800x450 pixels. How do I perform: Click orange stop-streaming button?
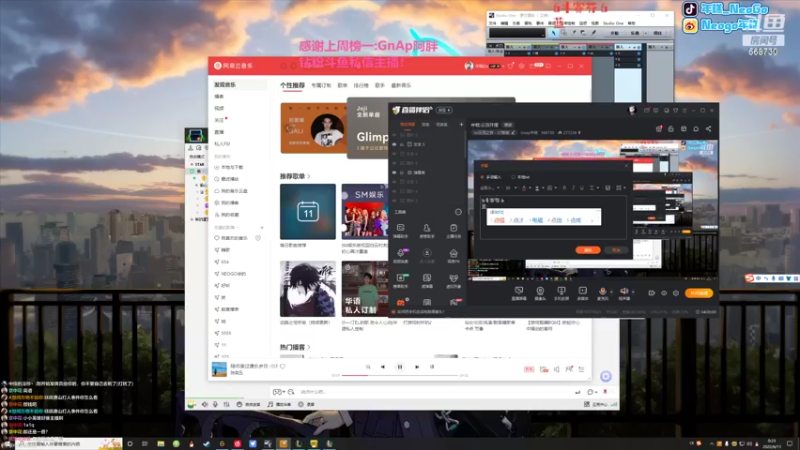click(698, 293)
